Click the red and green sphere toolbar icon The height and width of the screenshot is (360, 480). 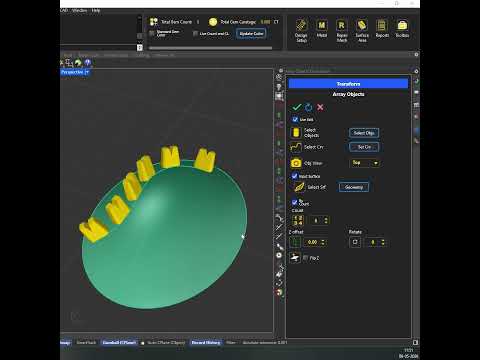click(x=279, y=292)
